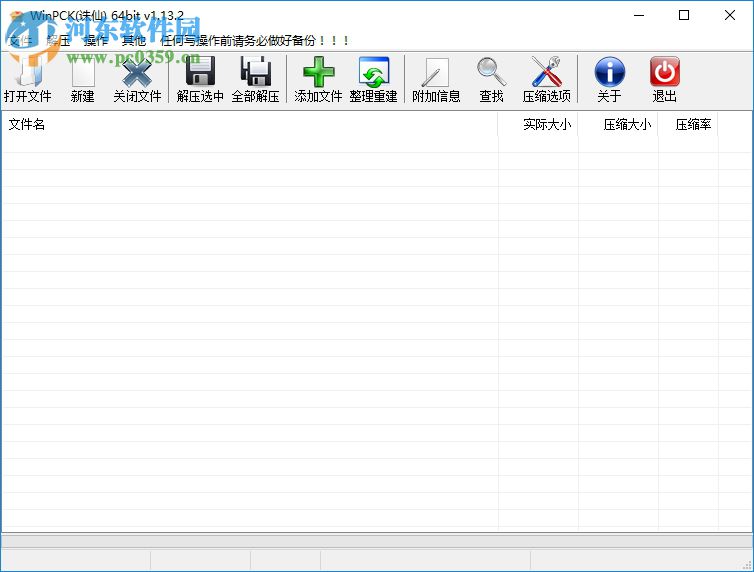The image size is (754, 572).
Task: Click the green plus 添加文件 icon
Action: 318,72
